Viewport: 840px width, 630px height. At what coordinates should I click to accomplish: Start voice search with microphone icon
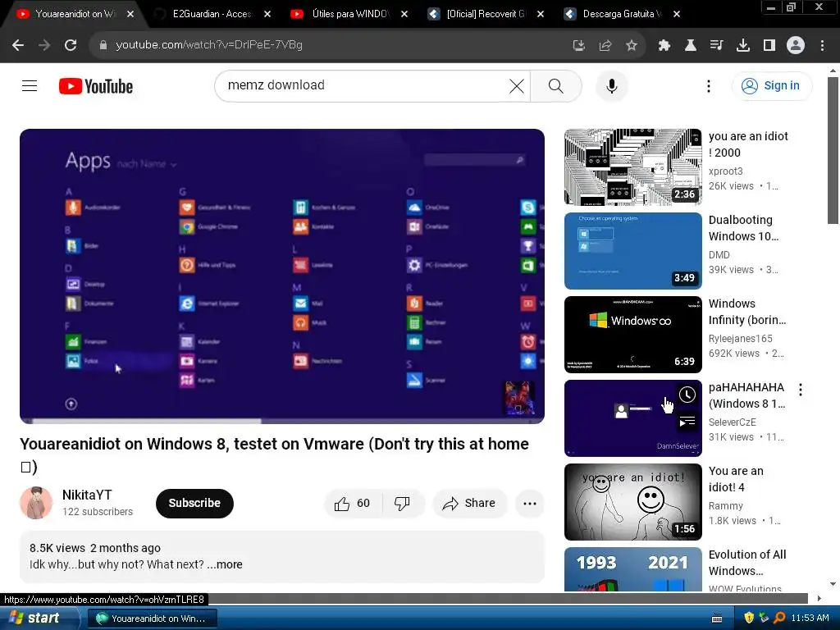point(612,85)
